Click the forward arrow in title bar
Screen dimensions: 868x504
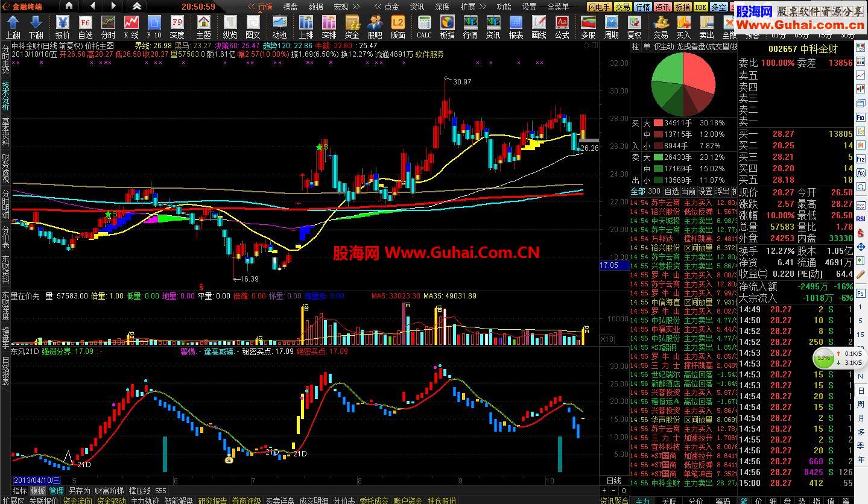point(115,6)
